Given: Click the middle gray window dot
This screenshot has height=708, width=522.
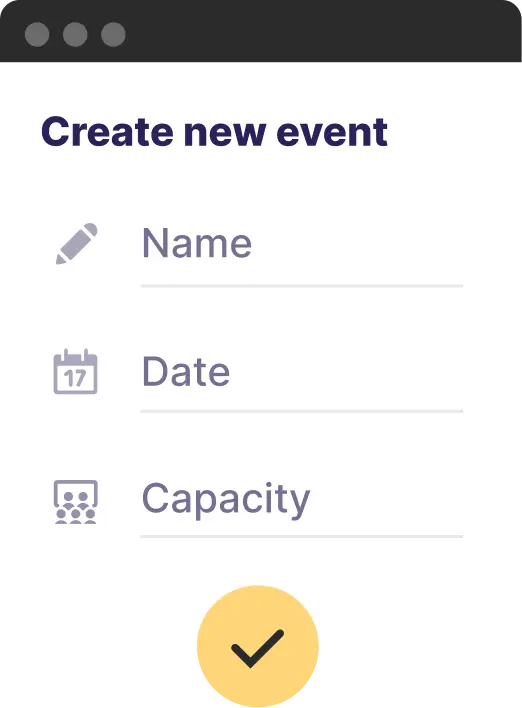Looking at the screenshot, I should pos(75,34).
